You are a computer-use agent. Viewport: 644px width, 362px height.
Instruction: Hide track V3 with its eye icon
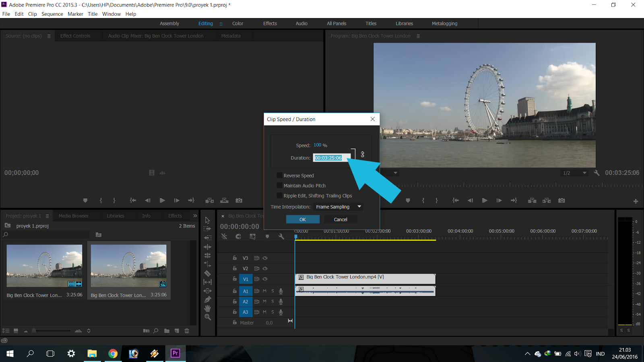(x=265, y=258)
